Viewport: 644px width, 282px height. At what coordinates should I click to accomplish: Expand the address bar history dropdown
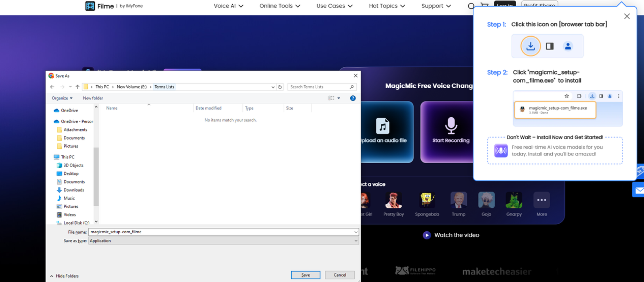(x=273, y=87)
